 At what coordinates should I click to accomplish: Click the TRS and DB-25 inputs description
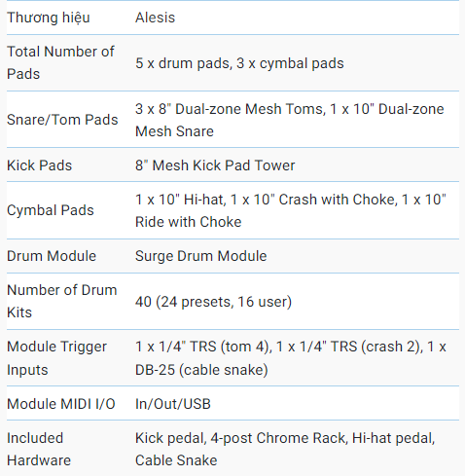click(x=291, y=358)
